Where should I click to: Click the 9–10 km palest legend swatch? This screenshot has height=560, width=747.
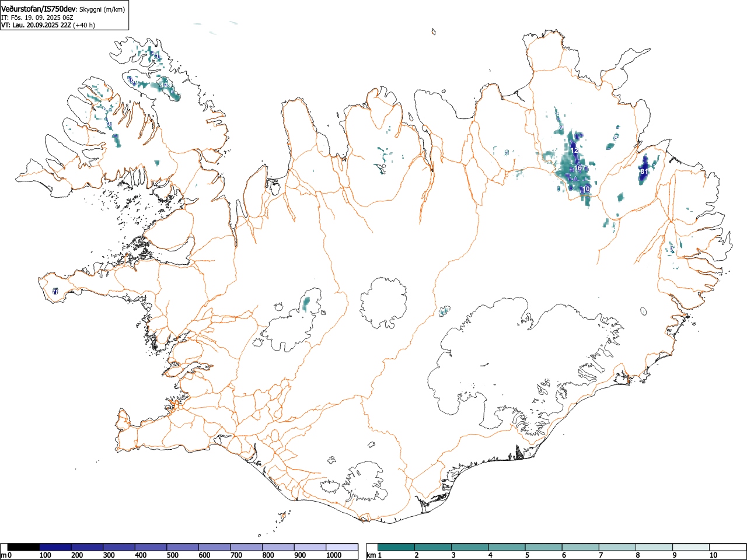point(690,547)
